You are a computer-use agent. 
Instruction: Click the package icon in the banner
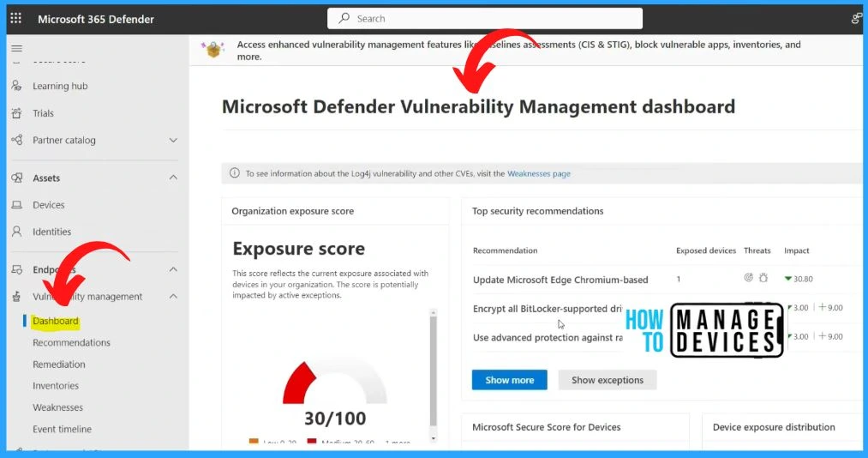pos(213,49)
